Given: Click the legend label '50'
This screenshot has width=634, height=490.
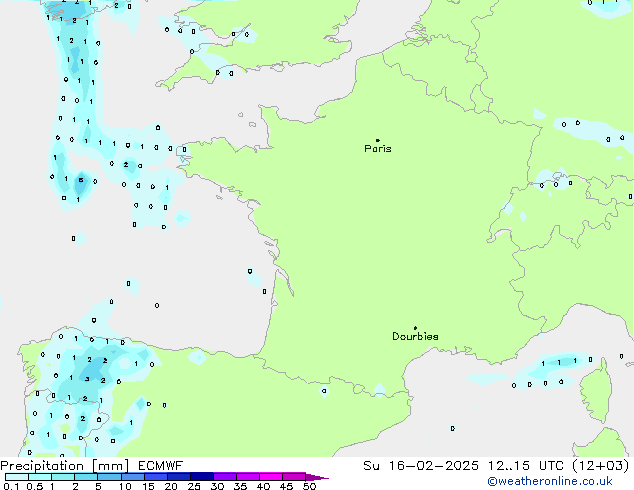Looking at the screenshot, I should pos(309,486).
